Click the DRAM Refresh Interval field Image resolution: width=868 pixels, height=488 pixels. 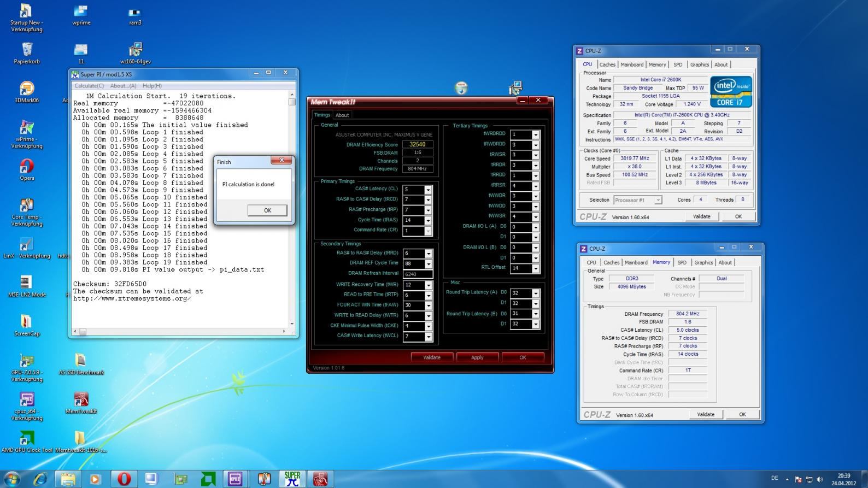(418, 274)
